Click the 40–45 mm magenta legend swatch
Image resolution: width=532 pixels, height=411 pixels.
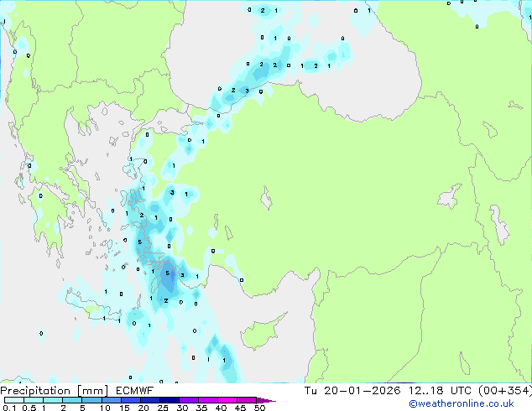pyautogui.click(x=227, y=400)
